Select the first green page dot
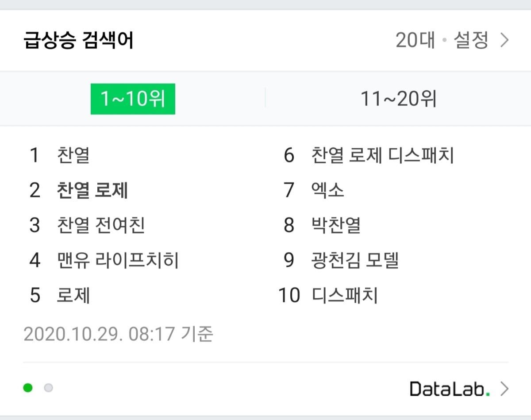The width and height of the screenshot is (531, 420). pos(28,388)
